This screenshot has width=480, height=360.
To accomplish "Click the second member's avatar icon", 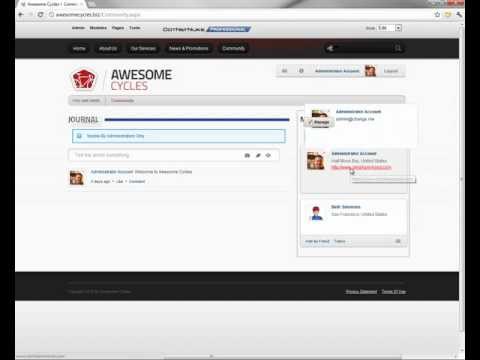I will tap(316, 213).
